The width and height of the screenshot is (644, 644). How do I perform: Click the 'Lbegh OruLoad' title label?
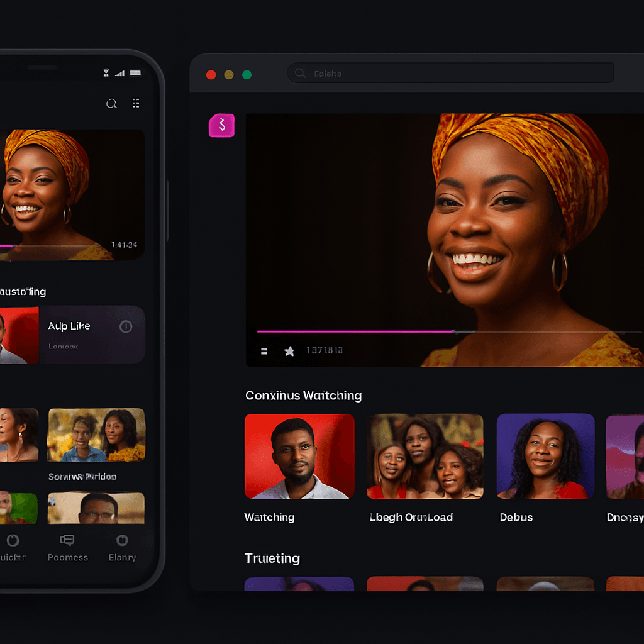(411, 518)
